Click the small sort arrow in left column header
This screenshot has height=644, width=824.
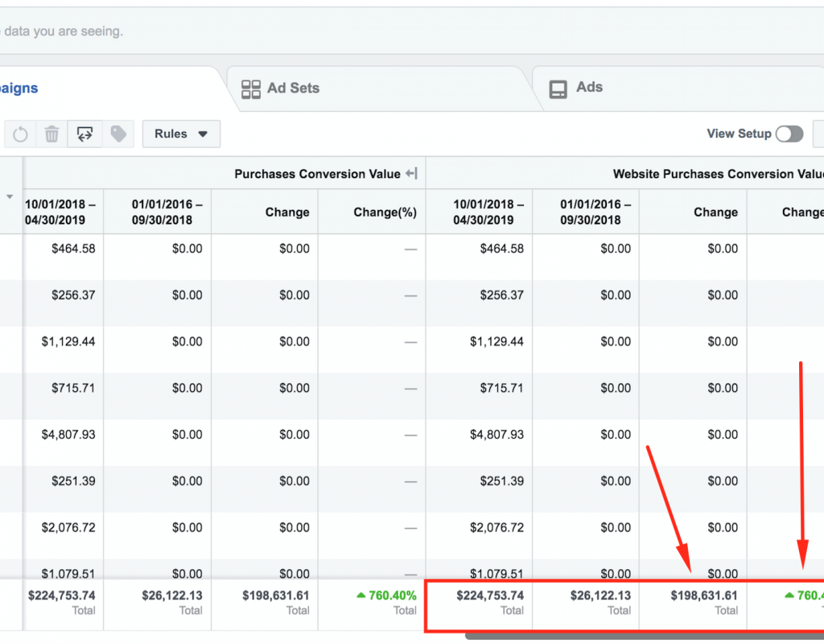click(10, 196)
